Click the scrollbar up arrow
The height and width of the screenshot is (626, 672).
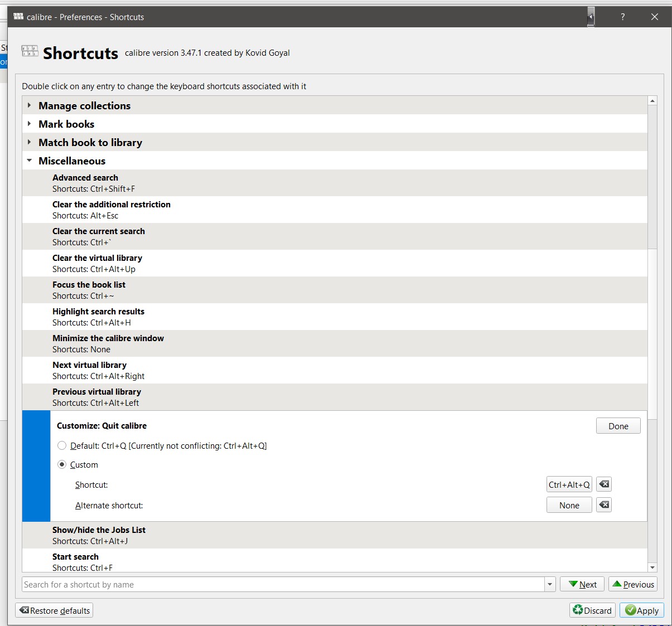[652, 101]
